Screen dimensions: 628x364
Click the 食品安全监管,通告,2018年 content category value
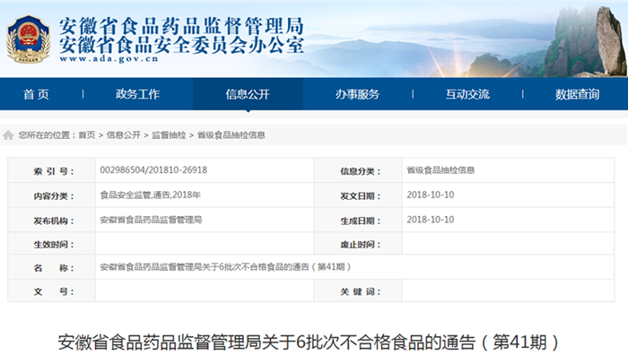(150, 195)
